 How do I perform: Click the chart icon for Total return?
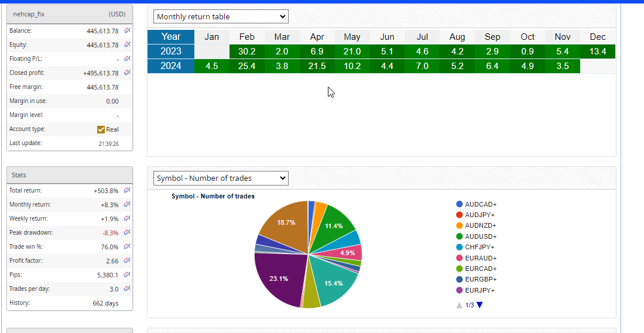[x=127, y=190]
